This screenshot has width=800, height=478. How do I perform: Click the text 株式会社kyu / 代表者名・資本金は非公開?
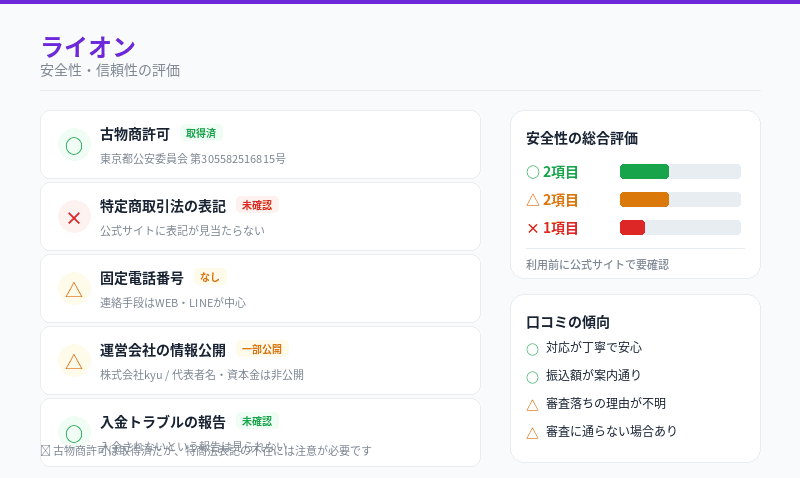[202, 374]
